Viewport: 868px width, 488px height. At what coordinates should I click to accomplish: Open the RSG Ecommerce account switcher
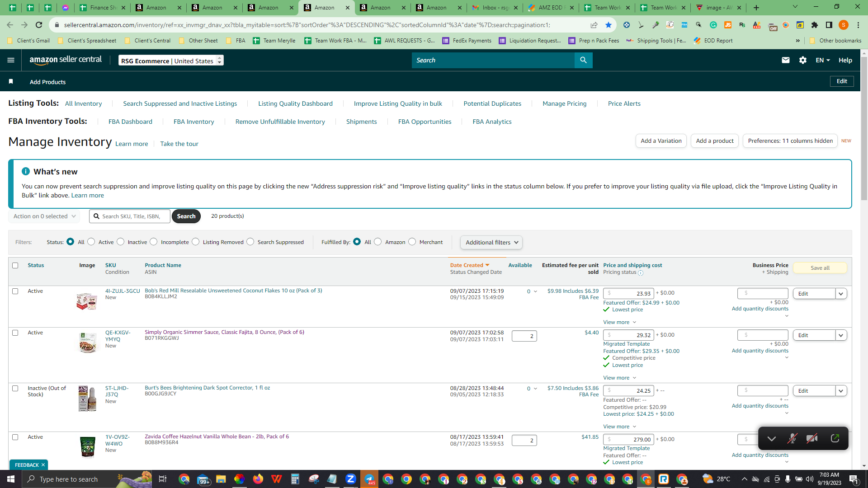coord(171,61)
